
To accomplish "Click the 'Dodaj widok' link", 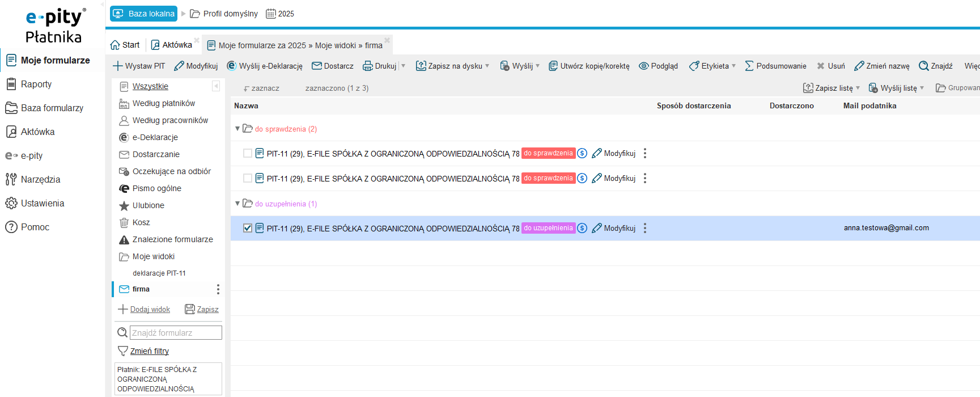I will (x=150, y=309).
